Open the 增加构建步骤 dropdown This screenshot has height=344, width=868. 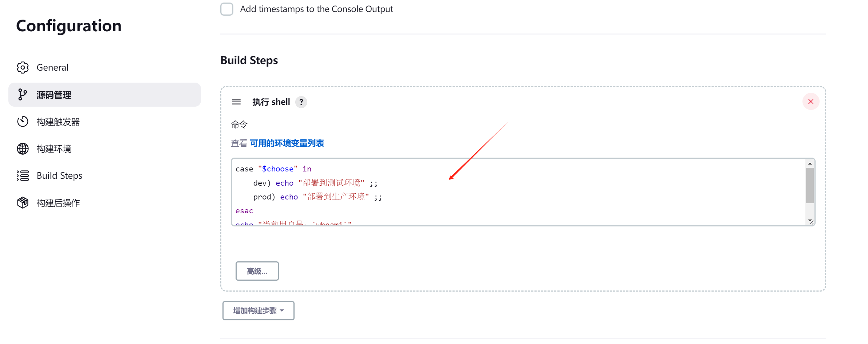click(x=259, y=311)
